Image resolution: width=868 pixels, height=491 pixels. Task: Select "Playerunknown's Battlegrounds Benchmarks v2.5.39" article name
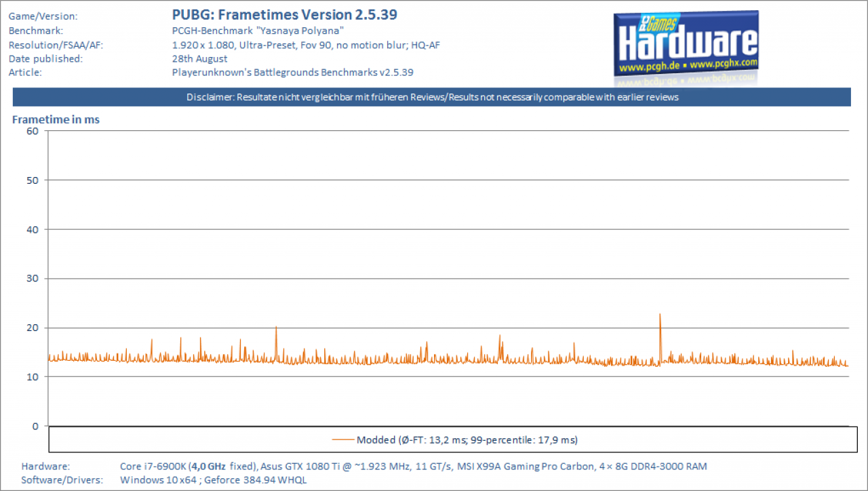tap(293, 72)
